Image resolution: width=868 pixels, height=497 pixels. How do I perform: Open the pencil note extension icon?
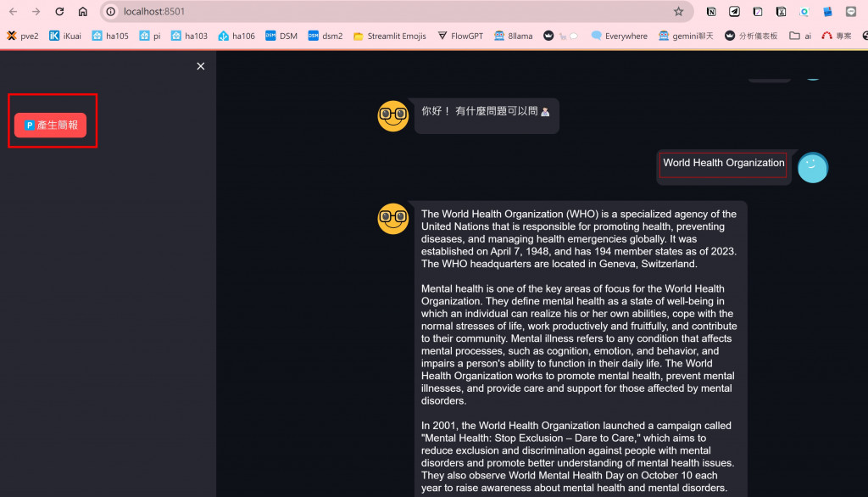[758, 11]
